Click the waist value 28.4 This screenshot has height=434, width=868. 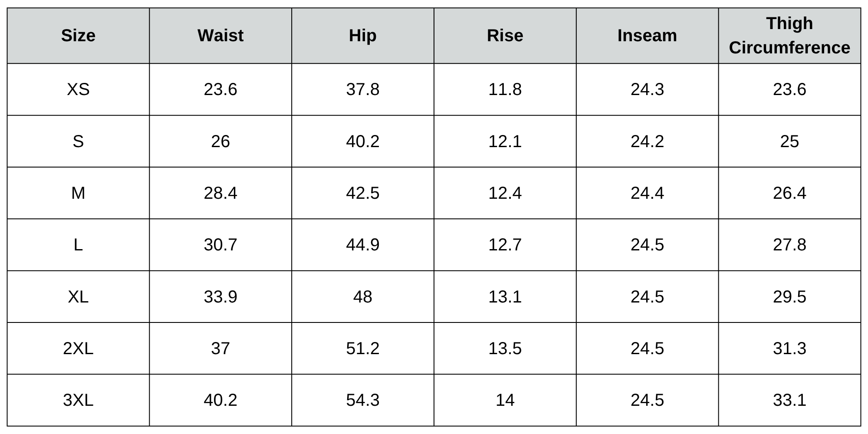coord(220,193)
